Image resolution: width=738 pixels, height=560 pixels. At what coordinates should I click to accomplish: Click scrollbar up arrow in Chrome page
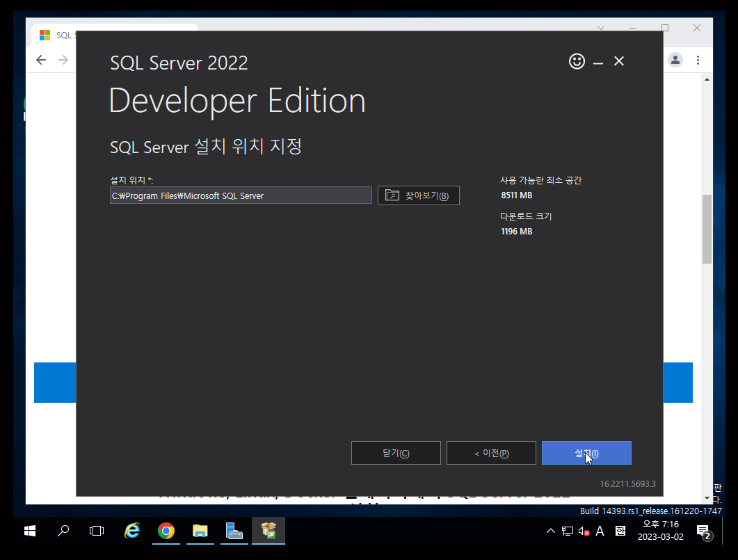click(x=707, y=79)
